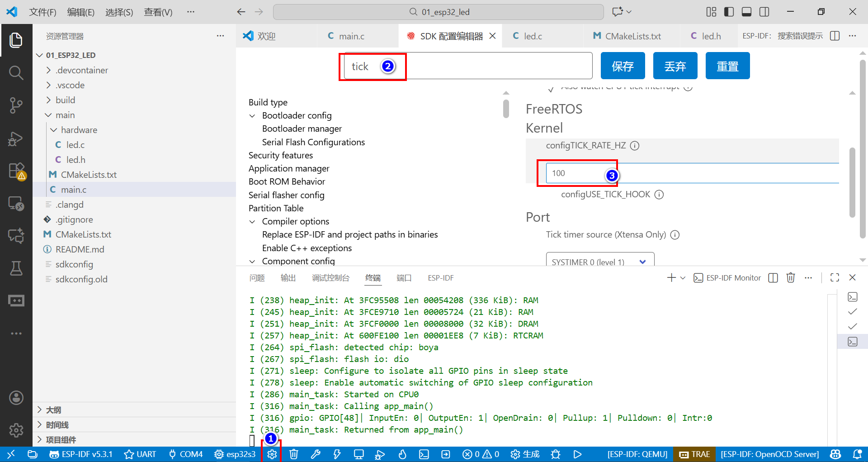Open the 文件(F) menu

tap(42, 12)
